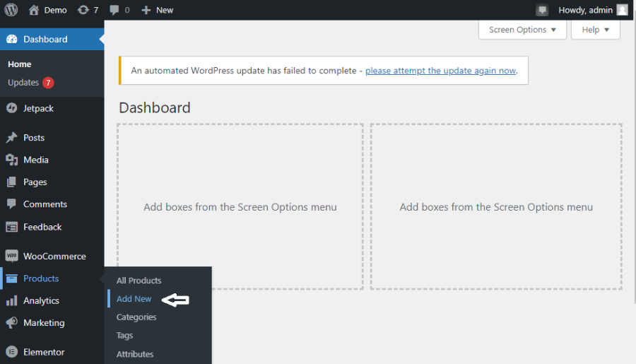Select Attributes in Products flyout
The width and height of the screenshot is (636, 364).
click(135, 354)
